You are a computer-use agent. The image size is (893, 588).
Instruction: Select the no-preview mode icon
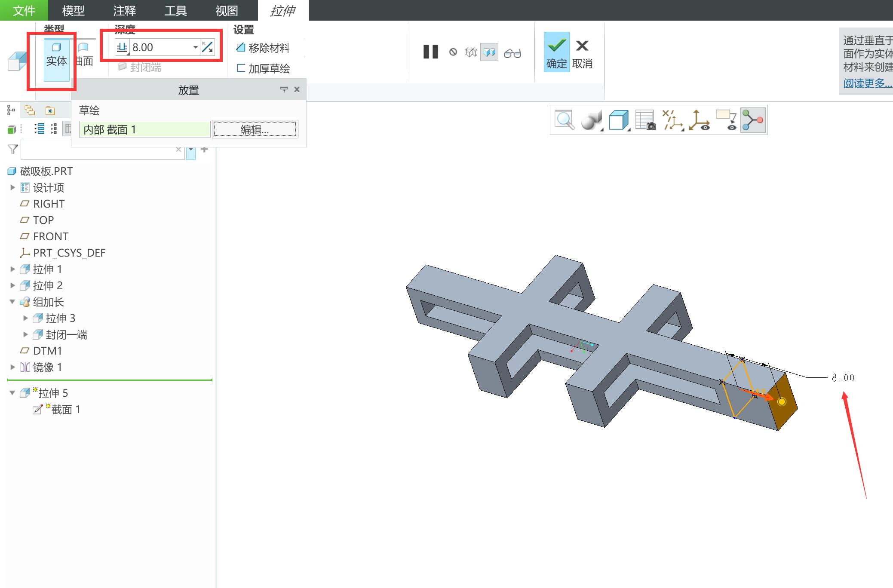pos(453,52)
